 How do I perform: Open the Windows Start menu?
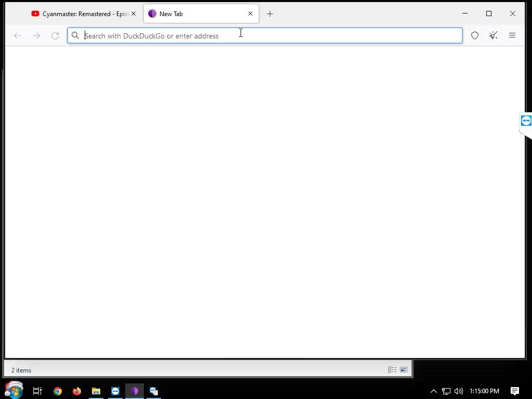click(x=14, y=391)
